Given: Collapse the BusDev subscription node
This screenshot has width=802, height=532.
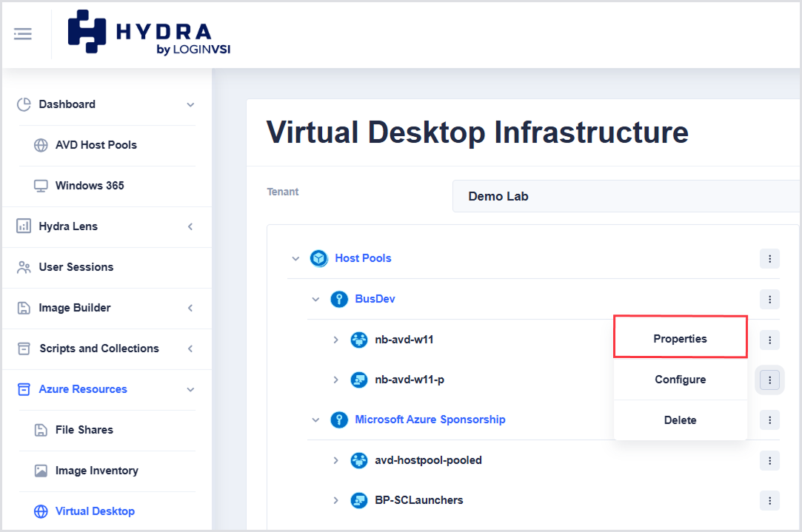Looking at the screenshot, I should coord(315,299).
